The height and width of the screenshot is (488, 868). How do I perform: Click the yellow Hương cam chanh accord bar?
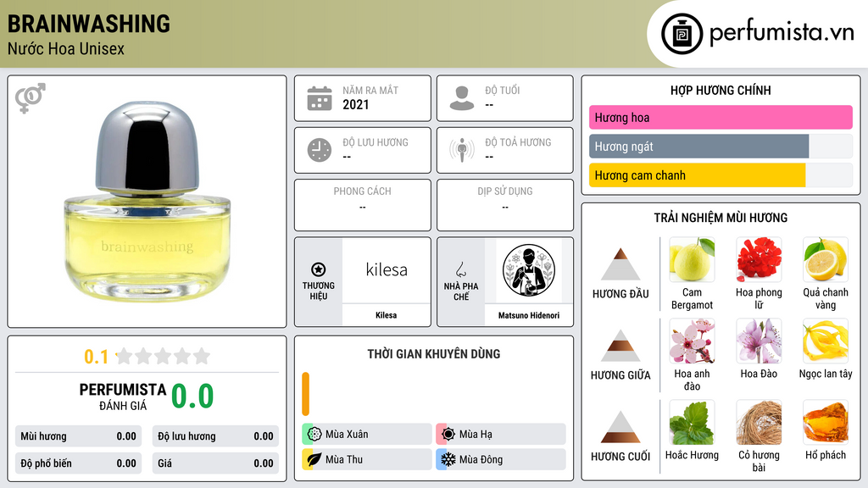(x=697, y=175)
